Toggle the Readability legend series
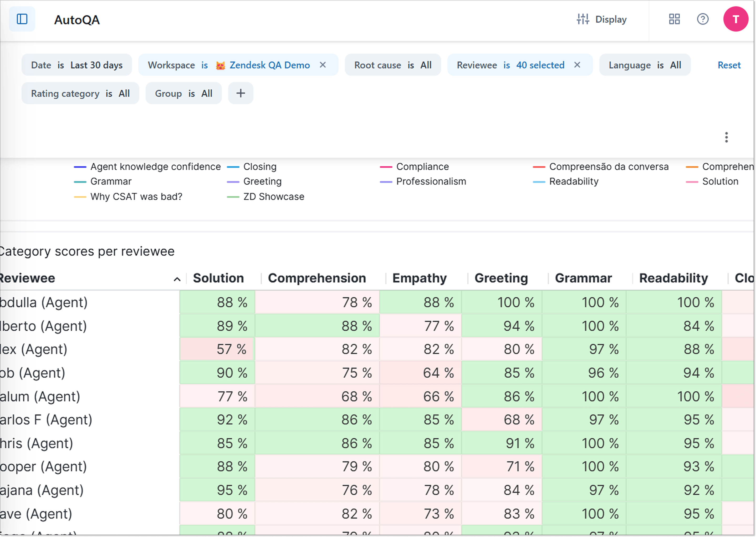Image resolution: width=756 pixels, height=537 pixels. (x=566, y=181)
